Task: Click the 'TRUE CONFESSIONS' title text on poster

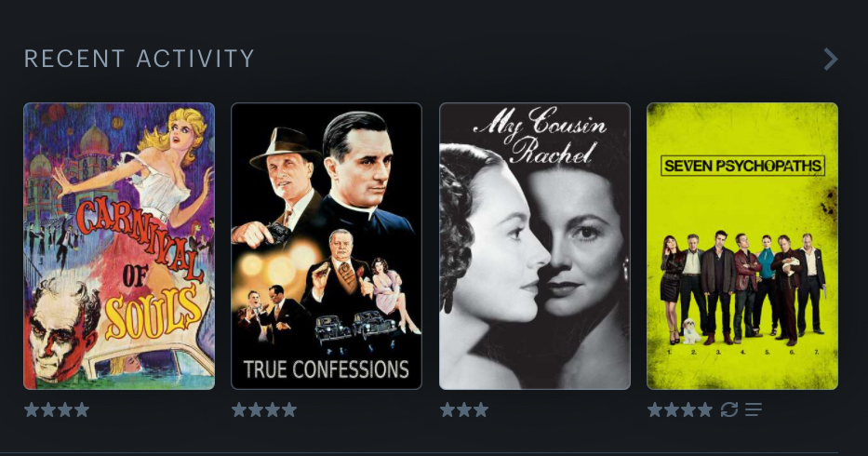Action: coord(327,369)
